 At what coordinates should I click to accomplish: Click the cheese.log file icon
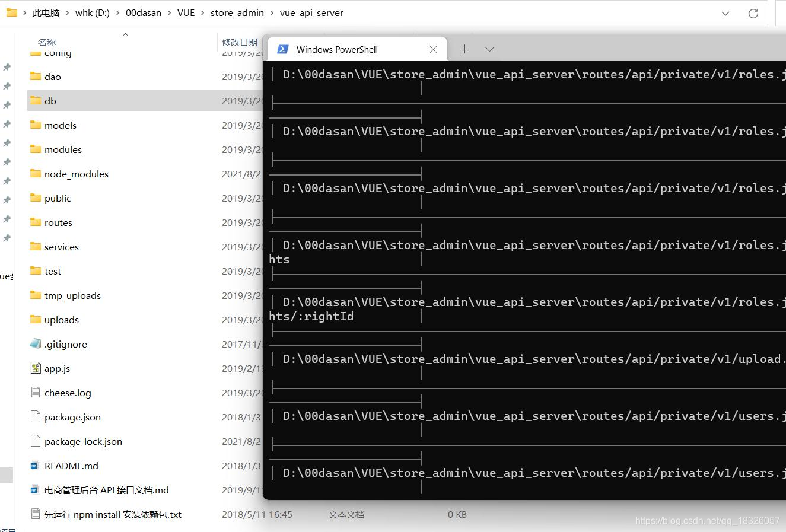(36, 392)
